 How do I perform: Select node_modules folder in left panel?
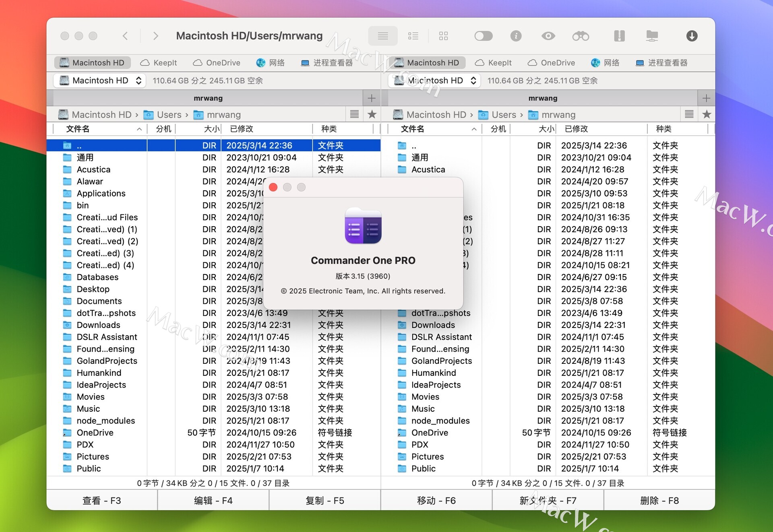point(213,421)
